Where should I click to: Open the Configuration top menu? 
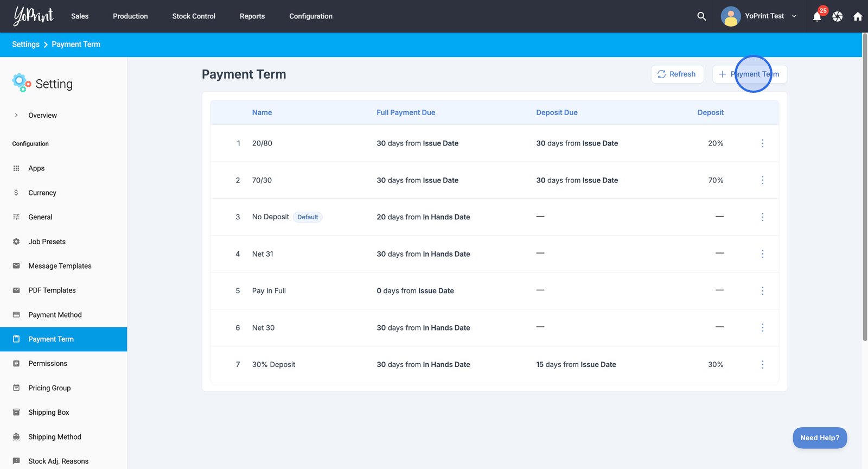tap(311, 16)
